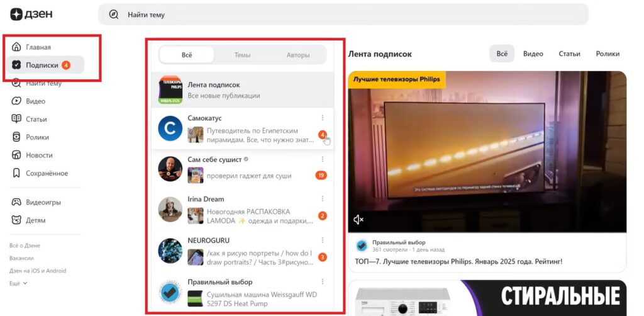The image size is (644, 316).
Task: Click the Детям bear icon
Action: pyautogui.click(x=16, y=220)
